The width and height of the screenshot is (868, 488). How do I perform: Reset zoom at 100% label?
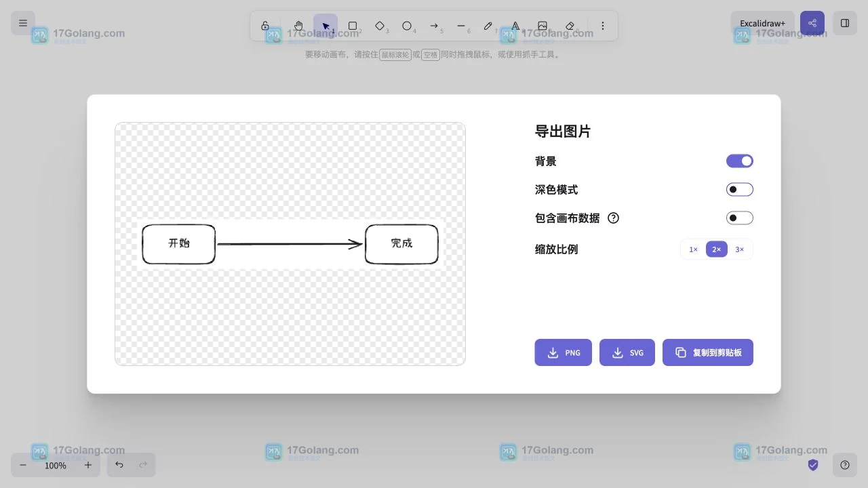56,466
